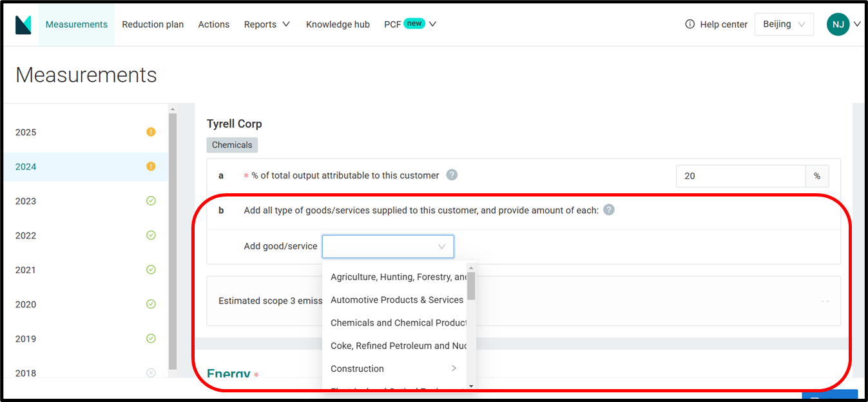Click the 2020 completed check icon

pyautogui.click(x=151, y=304)
